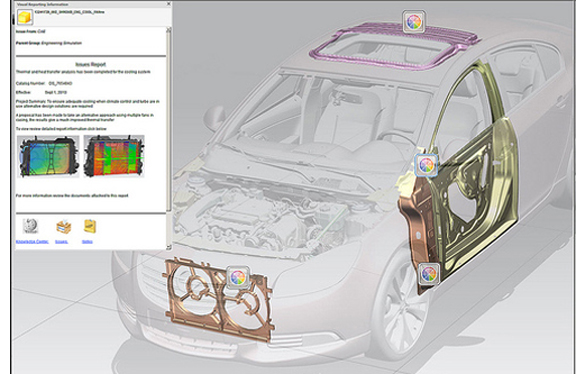
Task: Follow the Notes link
Action: tap(87, 242)
